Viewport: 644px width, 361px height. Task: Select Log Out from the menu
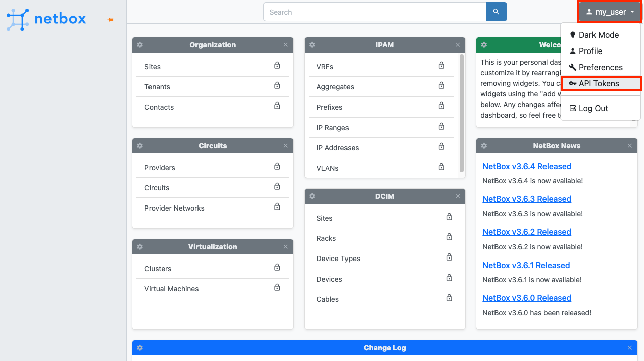coord(593,108)
